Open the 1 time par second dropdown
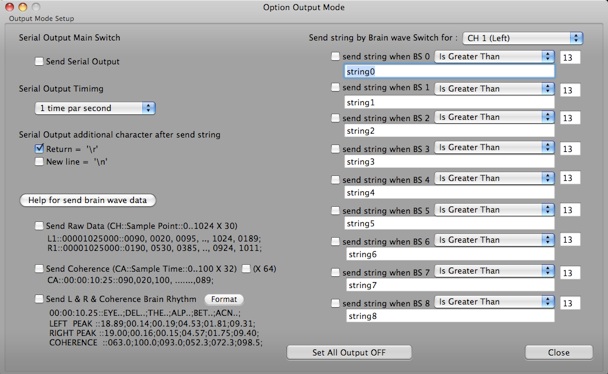 95,108
